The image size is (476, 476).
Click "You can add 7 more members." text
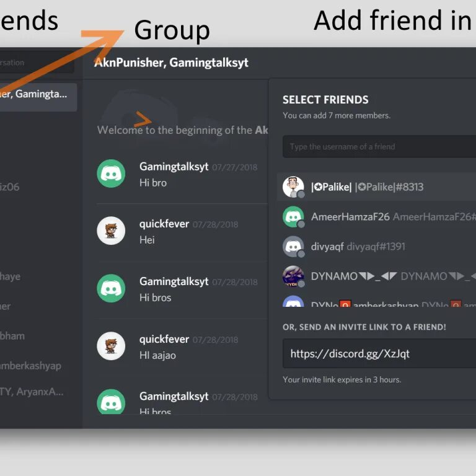337,116
